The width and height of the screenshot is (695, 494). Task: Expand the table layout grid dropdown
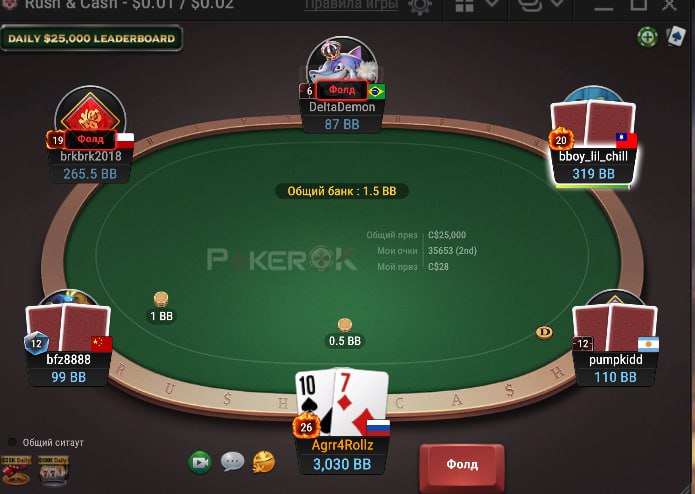click(x=492, y=4)
